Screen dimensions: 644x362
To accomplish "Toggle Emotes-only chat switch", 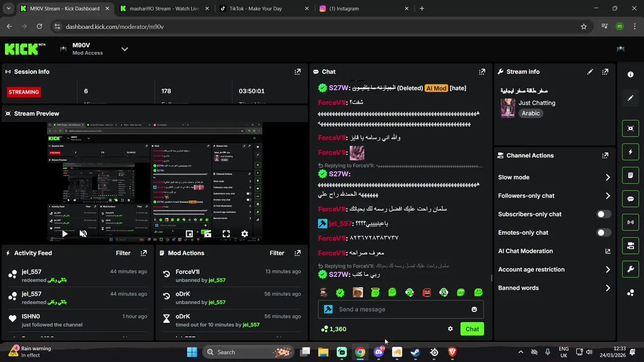I will click(604, 232).
